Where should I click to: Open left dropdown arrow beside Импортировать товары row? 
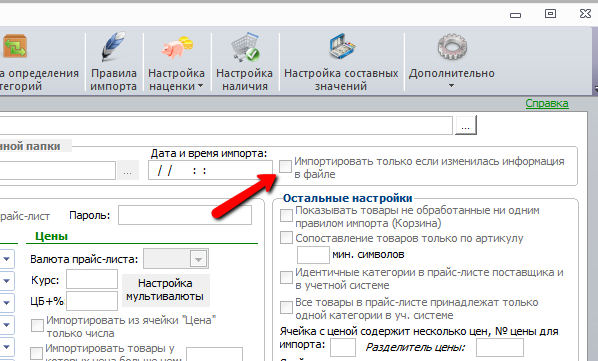7,347
